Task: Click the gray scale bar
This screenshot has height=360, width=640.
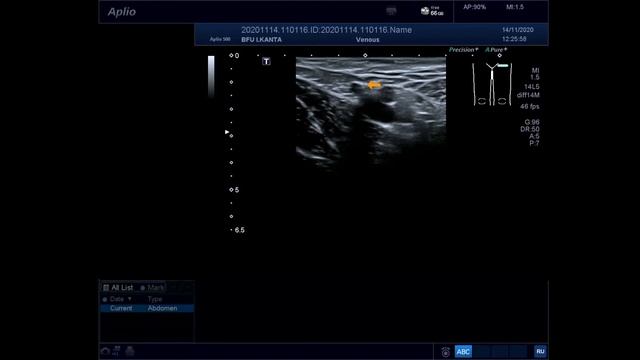Action: (x=211, y=77)
